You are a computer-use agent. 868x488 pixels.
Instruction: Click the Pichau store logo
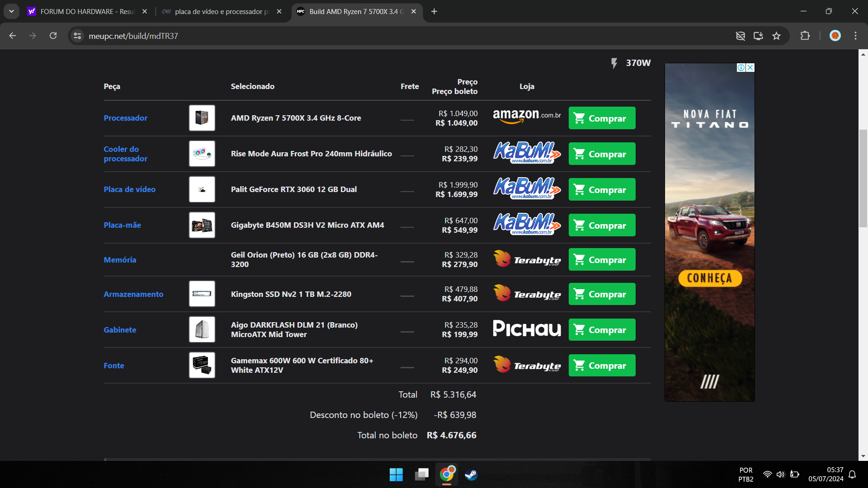coord(527,328)
